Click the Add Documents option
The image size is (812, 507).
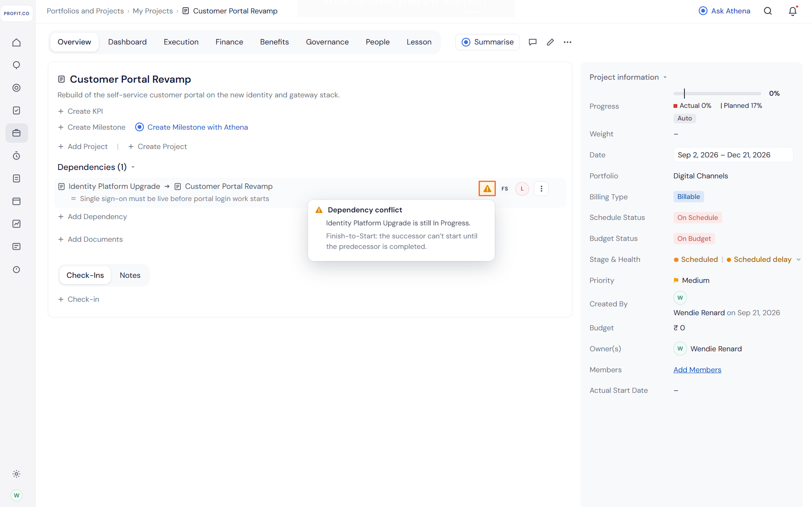(90, 239)
